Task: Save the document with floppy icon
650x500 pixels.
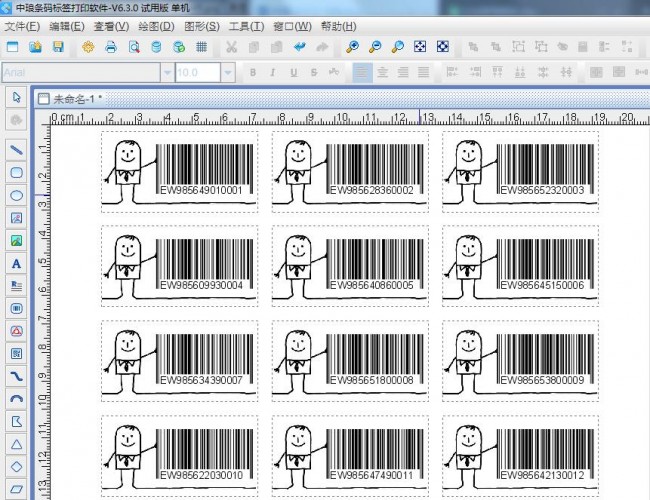Action: coord(58,47)
